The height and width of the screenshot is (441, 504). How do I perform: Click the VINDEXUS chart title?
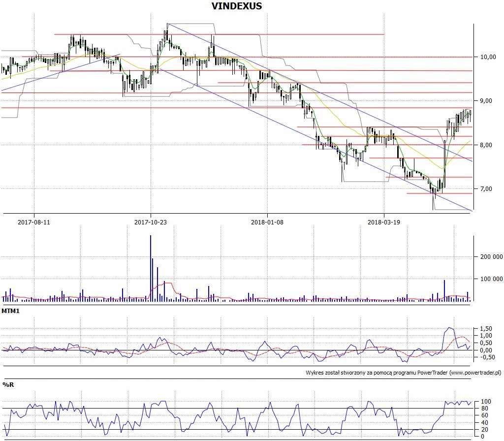pos(237,6)
